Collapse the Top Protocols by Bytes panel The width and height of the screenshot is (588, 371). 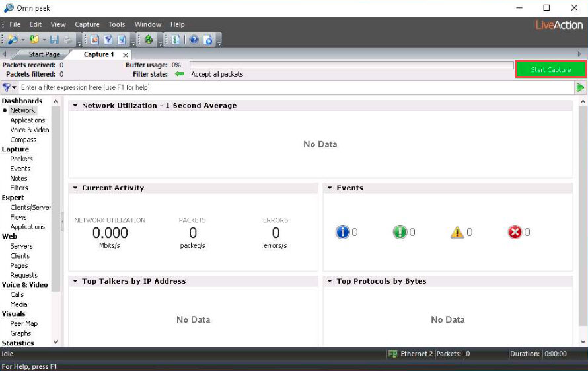[330, 281]
